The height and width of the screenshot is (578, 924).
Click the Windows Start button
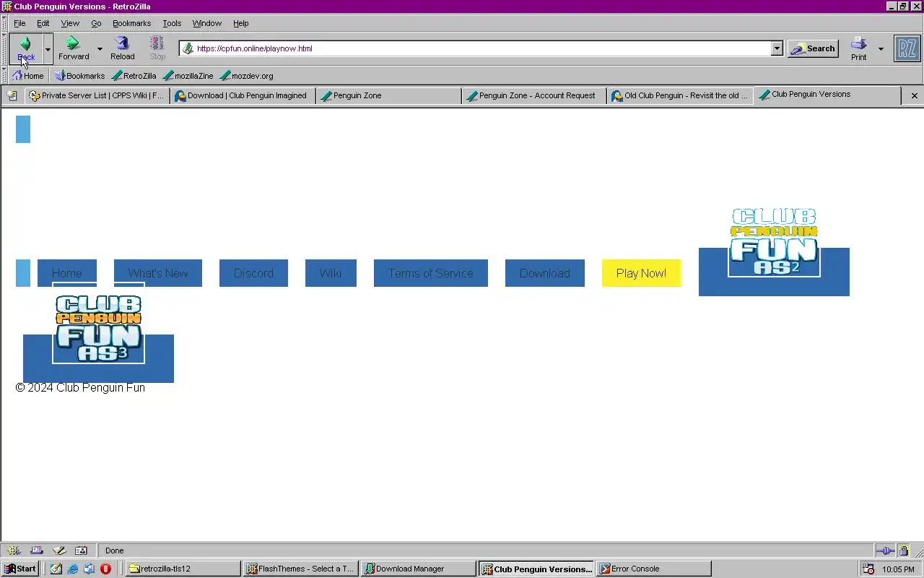pyautogui.click(x=20, y=569)
